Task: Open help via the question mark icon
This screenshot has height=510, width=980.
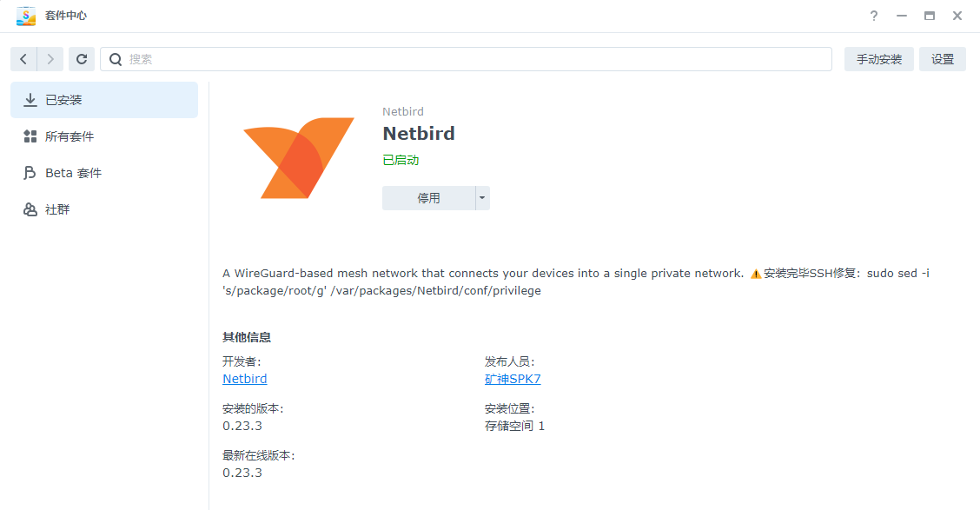Action: coord(873,15)
